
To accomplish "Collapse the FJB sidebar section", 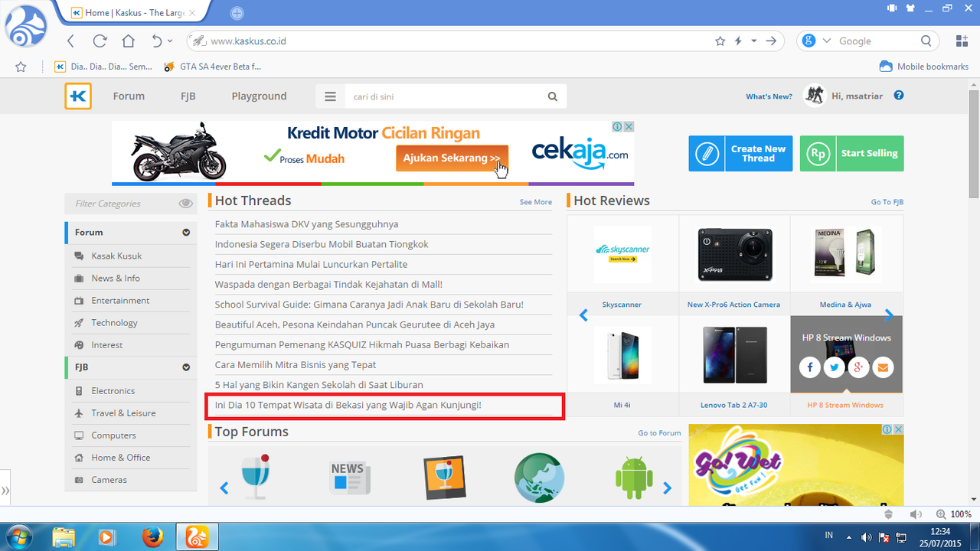I will tap(186, 367).
